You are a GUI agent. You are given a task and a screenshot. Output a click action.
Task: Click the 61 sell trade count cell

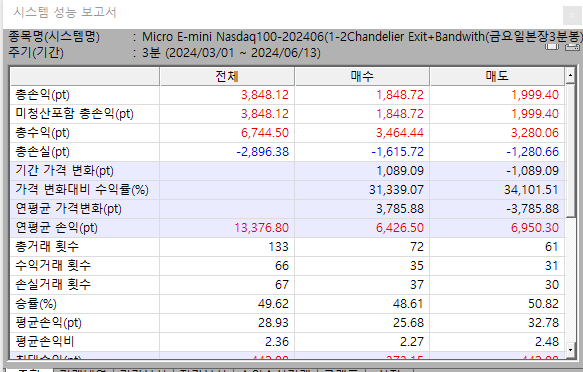pyautogui.click(x=552, y=246)
